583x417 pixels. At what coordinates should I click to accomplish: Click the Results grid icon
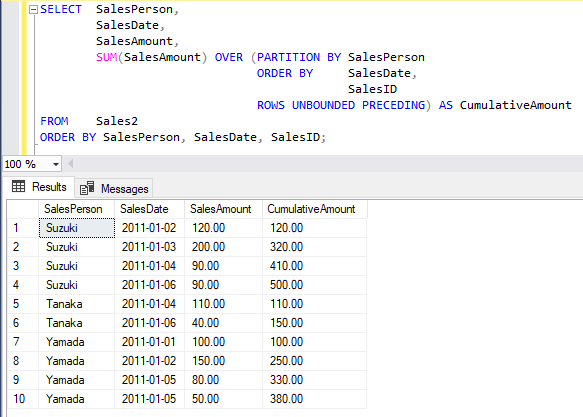click(x=18, y=186)
